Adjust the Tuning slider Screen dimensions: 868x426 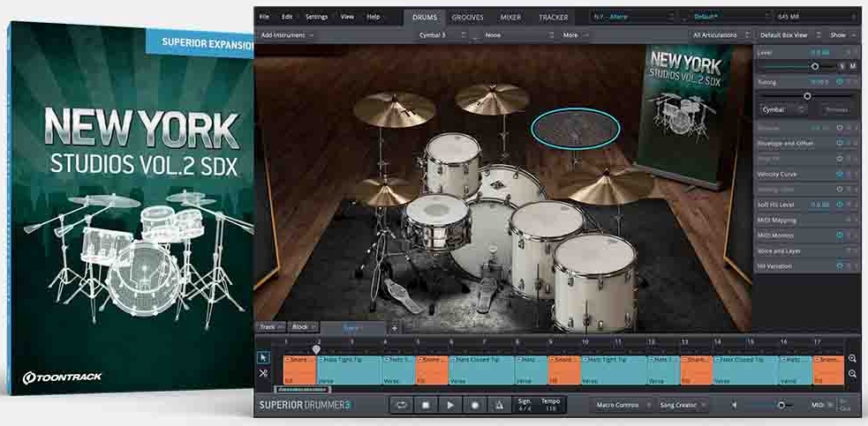coord(807,96)
